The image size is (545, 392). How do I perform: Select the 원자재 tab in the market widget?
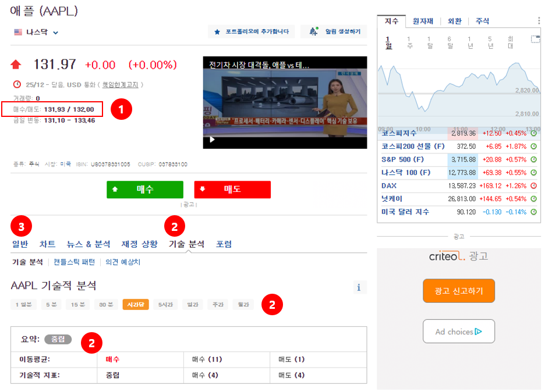(x=423, y=21)
